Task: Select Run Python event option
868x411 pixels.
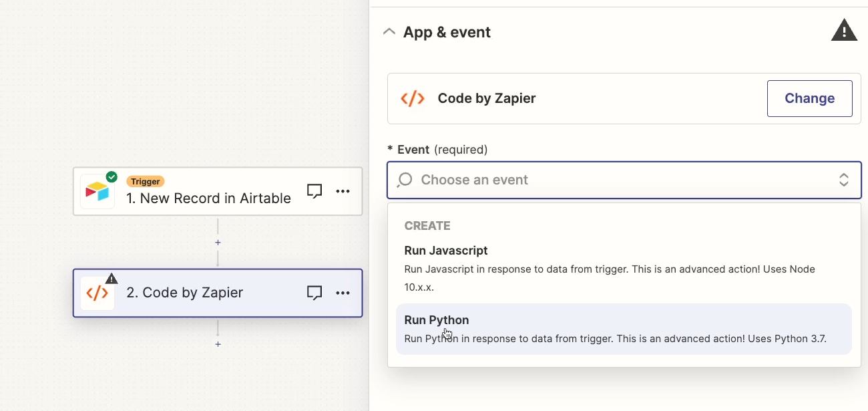Action: 624,329
